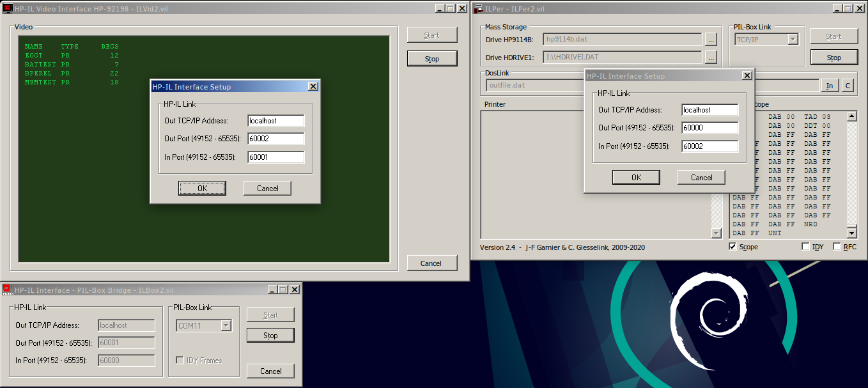This screenshot has height=388, width=868.
Task: Toggle the IDY Frames checkbox
Action: [x=180, y=361]
